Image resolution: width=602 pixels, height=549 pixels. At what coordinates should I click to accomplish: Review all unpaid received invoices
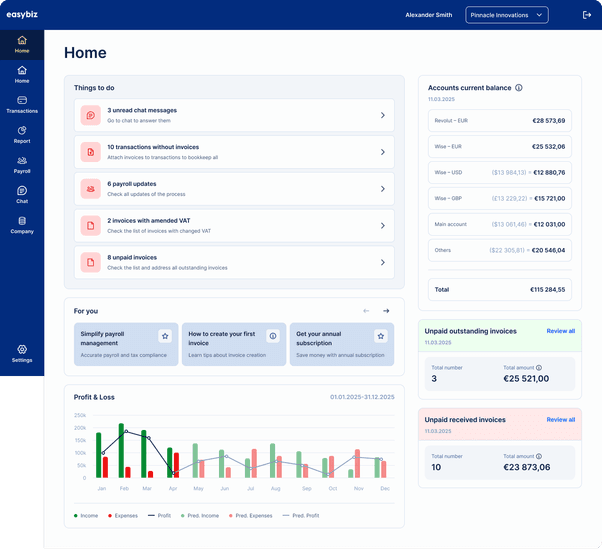click(561, 420)
